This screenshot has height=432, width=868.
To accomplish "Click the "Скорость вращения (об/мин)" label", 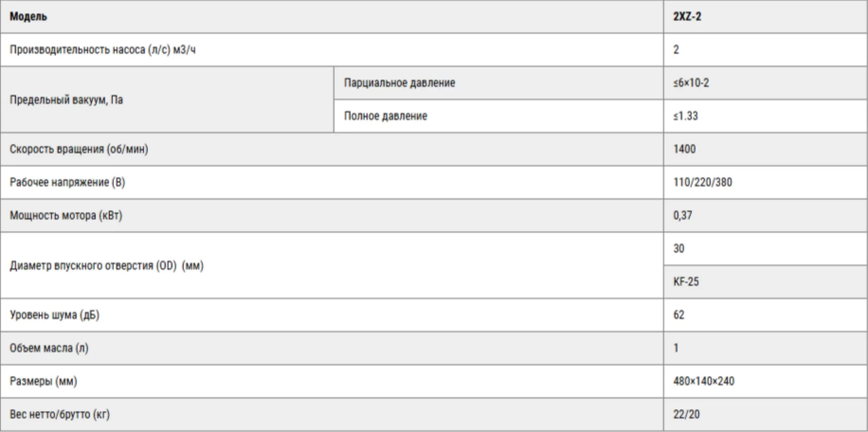I will 79,149.
